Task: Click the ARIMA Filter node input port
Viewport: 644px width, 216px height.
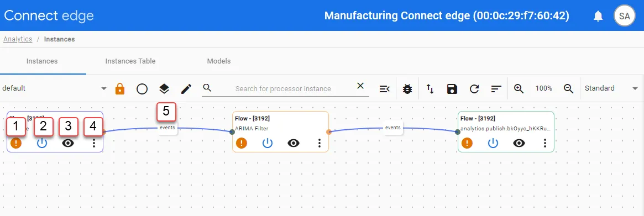Action: [232, 132]
